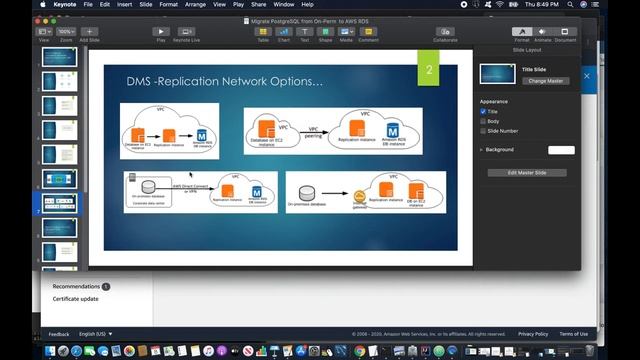Insert a Chart from the toolbar
The height and width of the screenshot is (360, 640).
pos(284,32)
